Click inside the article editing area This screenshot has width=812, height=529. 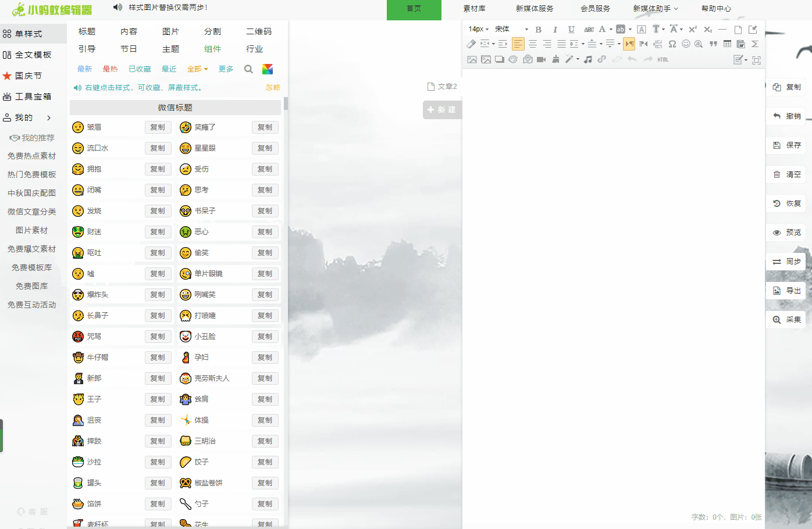(614, 291)
